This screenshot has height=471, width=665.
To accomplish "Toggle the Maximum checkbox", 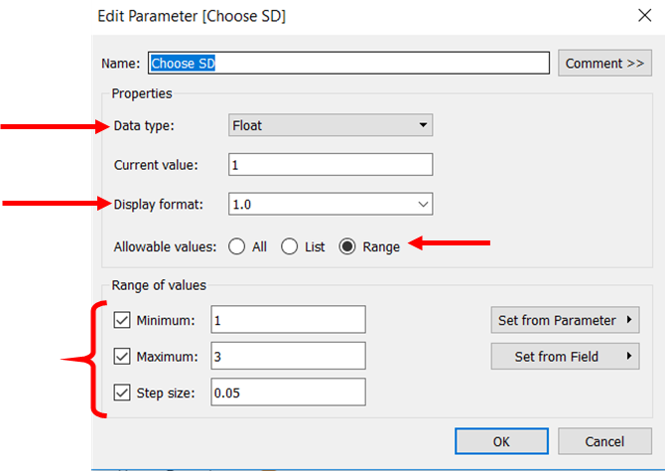I will point(123,356).
